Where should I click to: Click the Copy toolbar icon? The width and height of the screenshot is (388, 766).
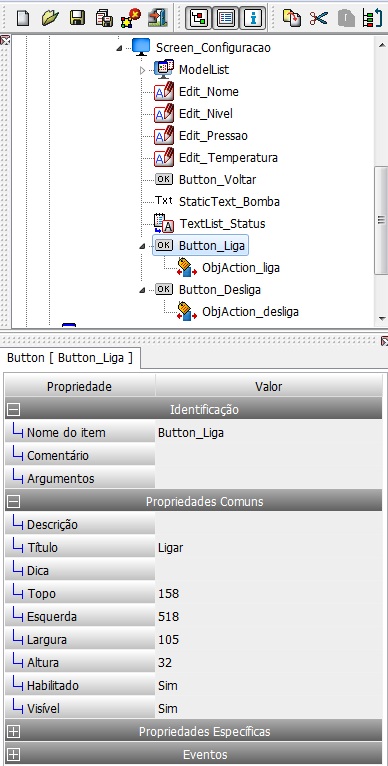pyautogui.click(x=292, y=19)
